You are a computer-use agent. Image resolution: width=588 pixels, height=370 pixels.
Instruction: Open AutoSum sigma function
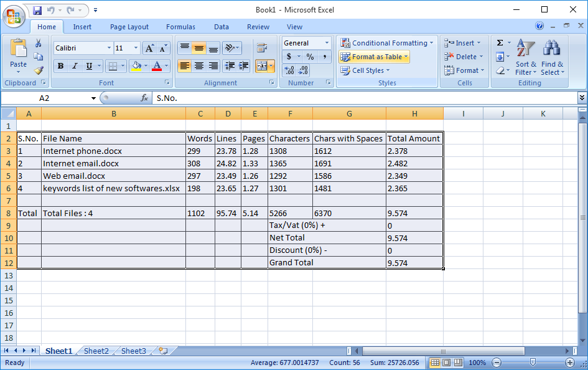click(500, 43)
